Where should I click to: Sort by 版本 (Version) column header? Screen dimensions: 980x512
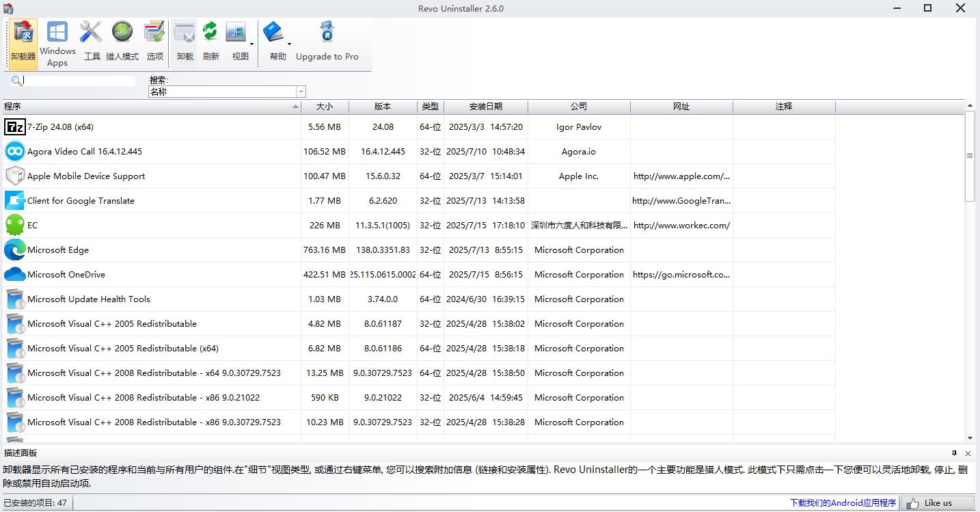tap(383, 107)
